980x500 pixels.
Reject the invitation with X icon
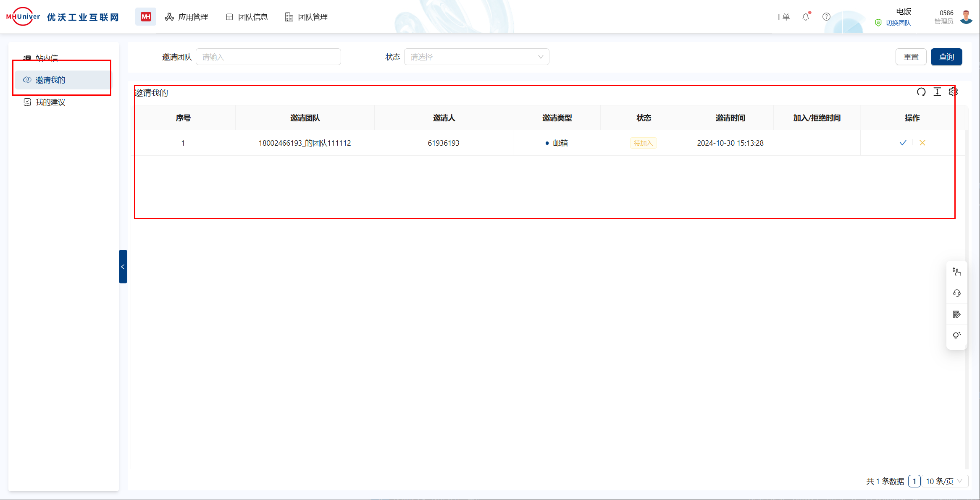click(922, 143)
